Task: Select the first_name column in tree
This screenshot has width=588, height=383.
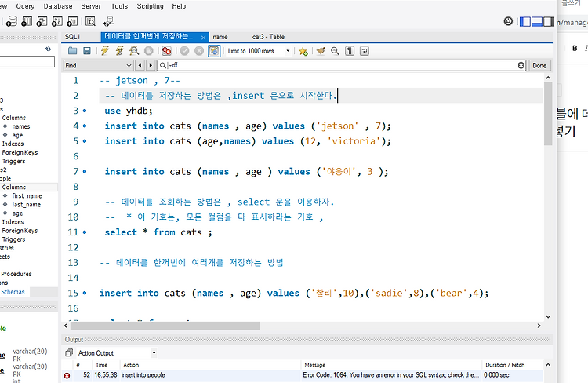Action: [x=27, y=195]
